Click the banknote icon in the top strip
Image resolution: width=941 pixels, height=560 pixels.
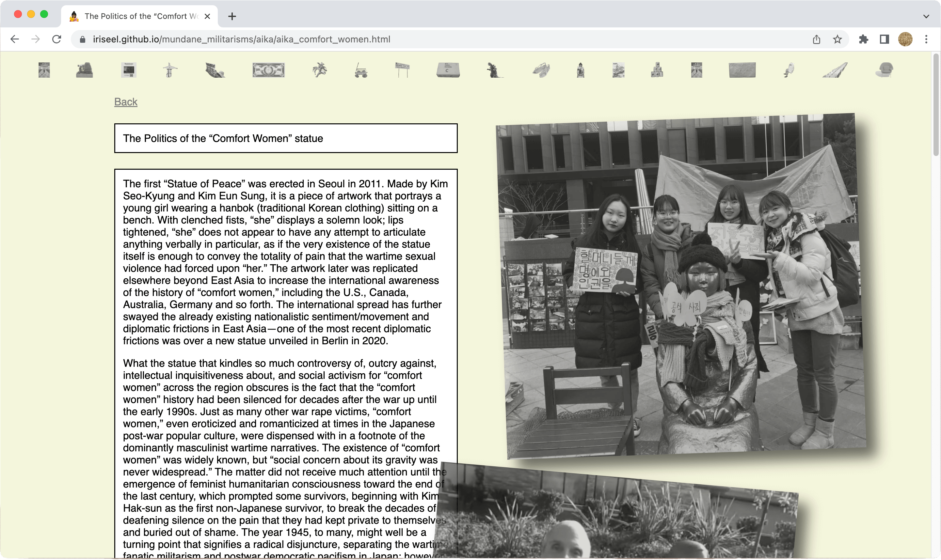pyautogui.click(x=268, y=70)
